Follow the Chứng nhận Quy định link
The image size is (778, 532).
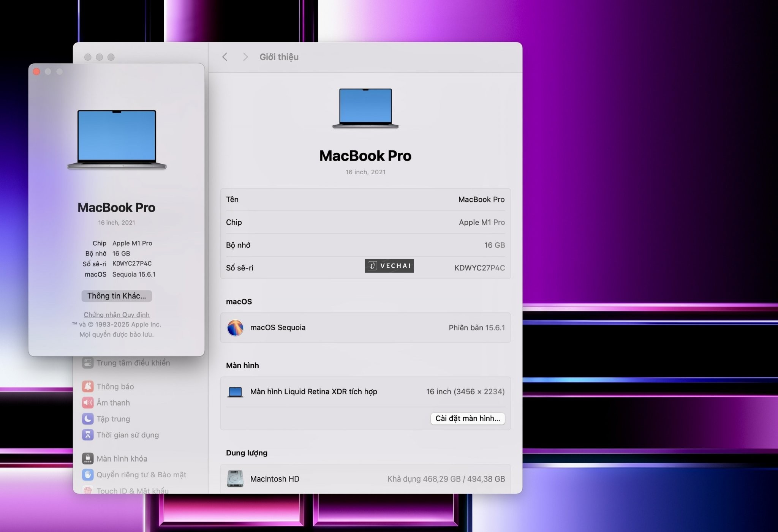[x=116, y=314]
